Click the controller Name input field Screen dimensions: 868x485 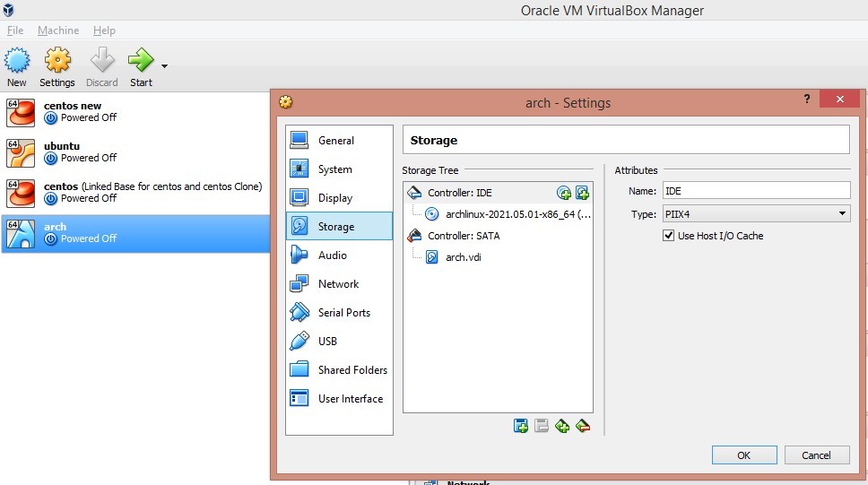(x=756, y=191)
